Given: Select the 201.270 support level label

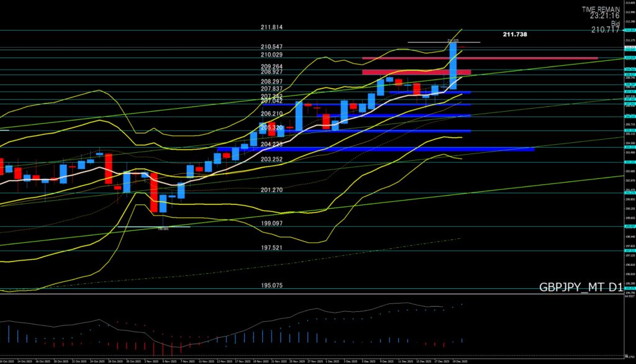Looking at the screenshot, I should click(272, 190).
